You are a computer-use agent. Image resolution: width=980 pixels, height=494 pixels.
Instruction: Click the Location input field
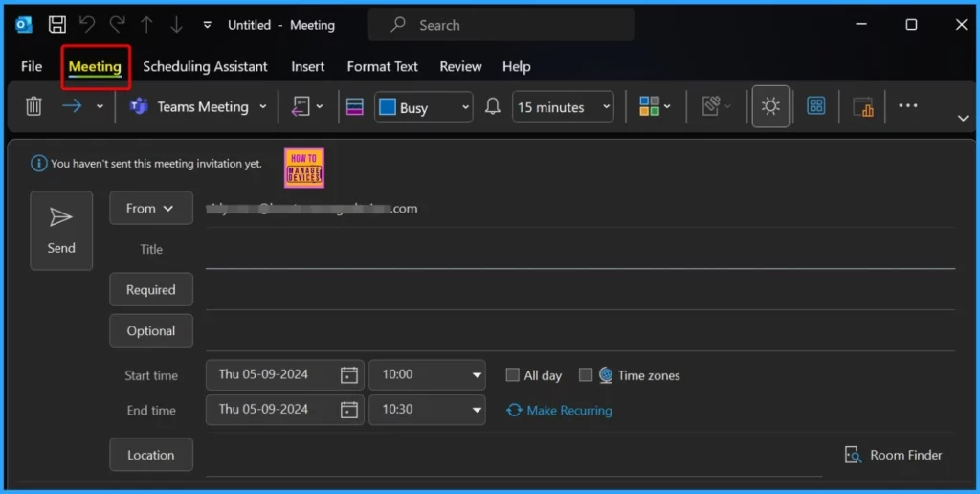(x=514, y=457)
